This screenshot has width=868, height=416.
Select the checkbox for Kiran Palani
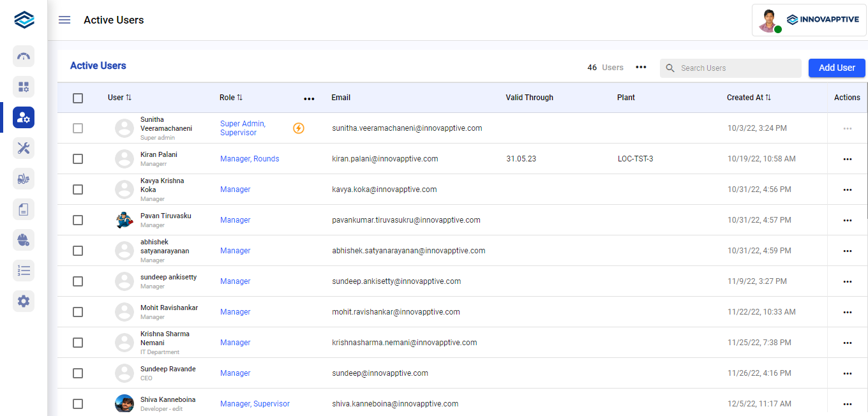point(78,159)
